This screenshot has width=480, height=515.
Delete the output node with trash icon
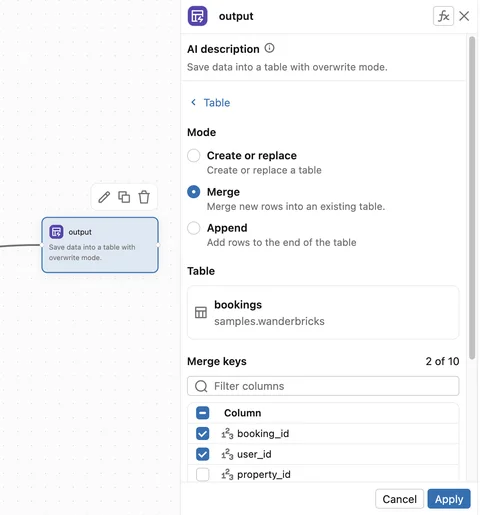tap(144, 197)
